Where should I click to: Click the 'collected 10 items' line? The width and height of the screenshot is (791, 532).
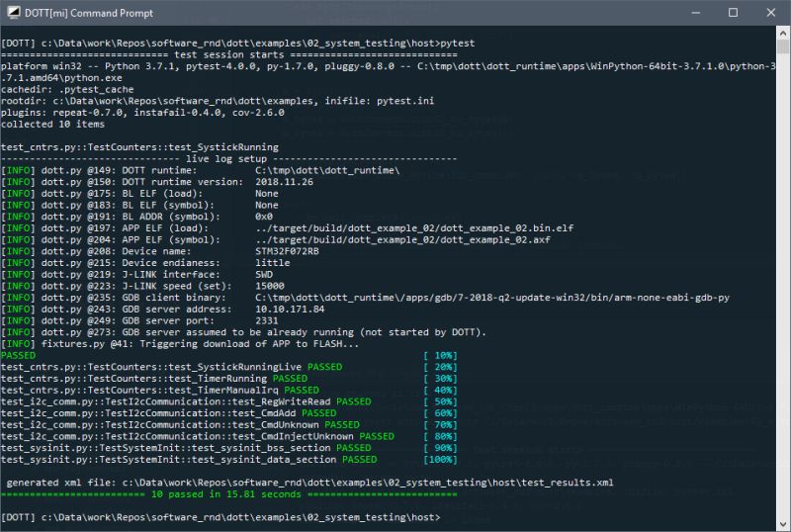point(53,125)
